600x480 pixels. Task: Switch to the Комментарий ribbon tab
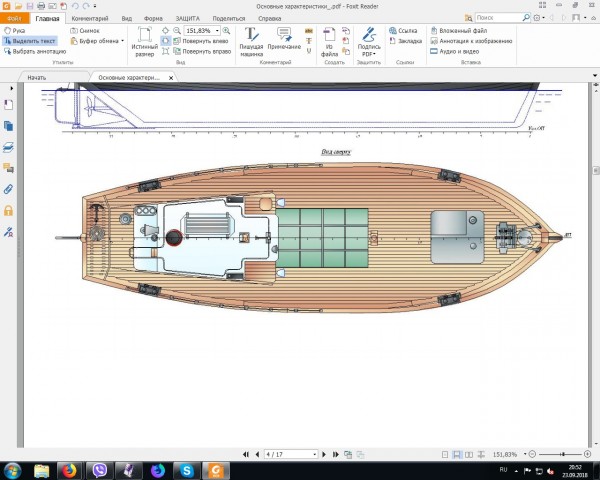coord(90,18)
